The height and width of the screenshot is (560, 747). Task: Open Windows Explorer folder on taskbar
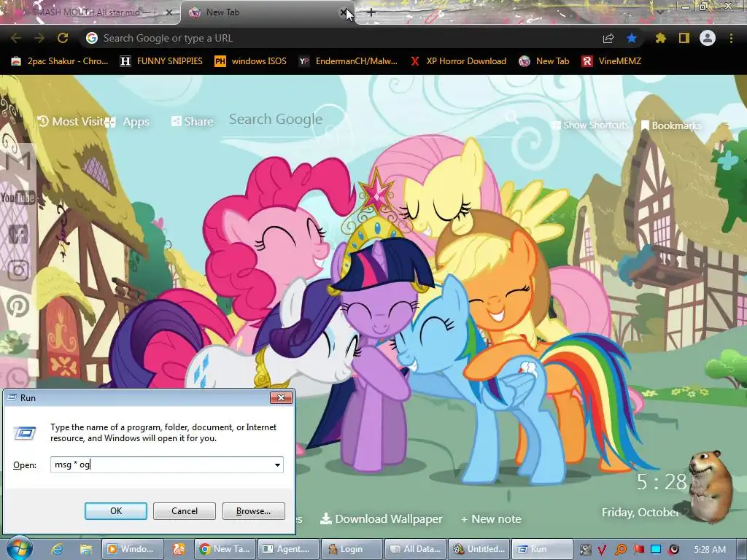click(x=86, y=549)
